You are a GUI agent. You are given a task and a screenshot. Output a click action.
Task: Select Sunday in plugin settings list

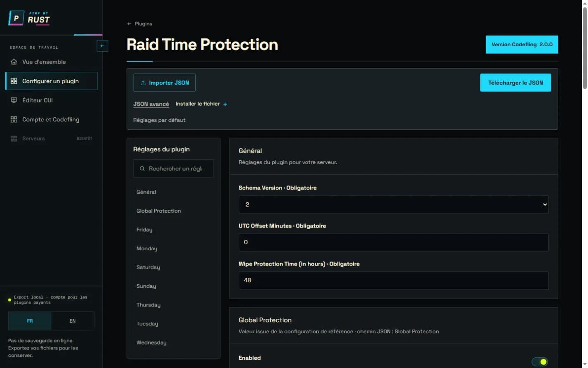173,286
